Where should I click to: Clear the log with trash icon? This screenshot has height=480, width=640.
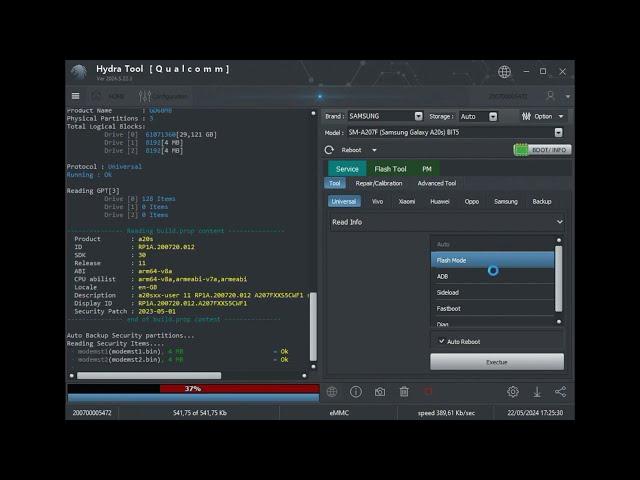point(404,392)
